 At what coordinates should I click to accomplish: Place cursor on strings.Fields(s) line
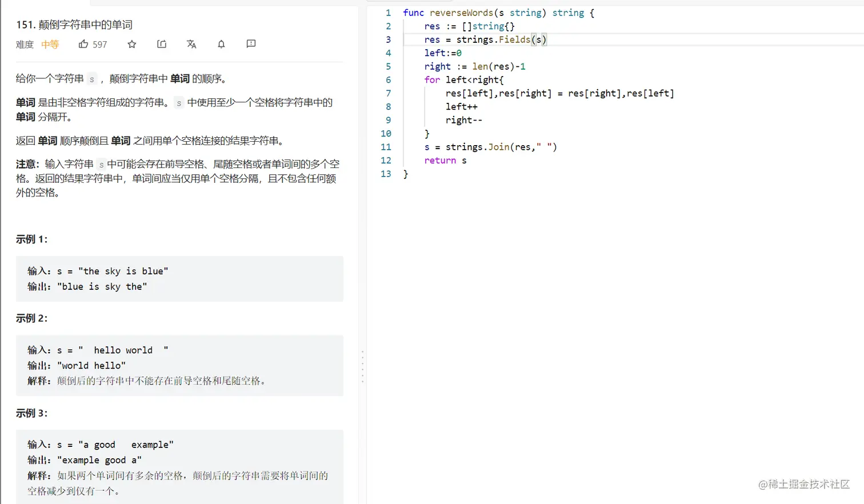point(486,39)
